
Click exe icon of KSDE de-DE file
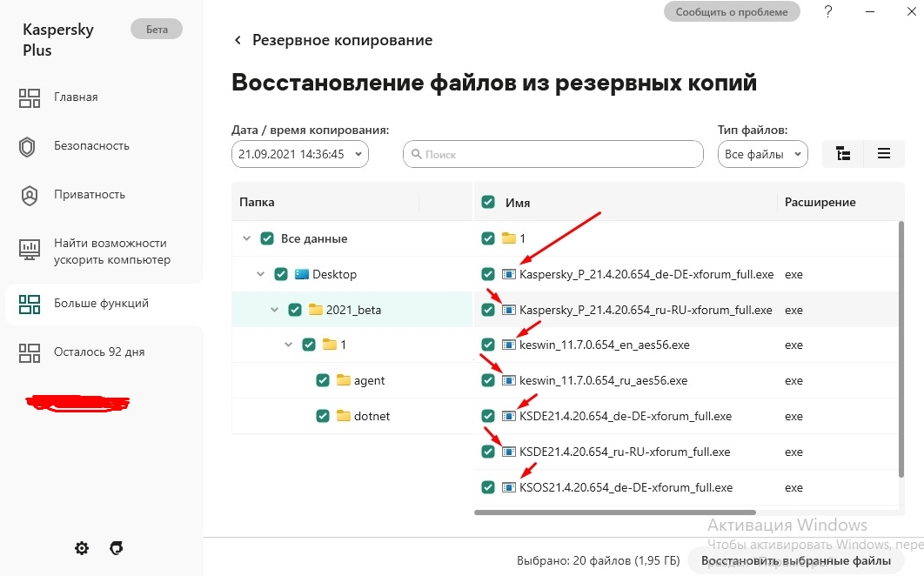509,416
